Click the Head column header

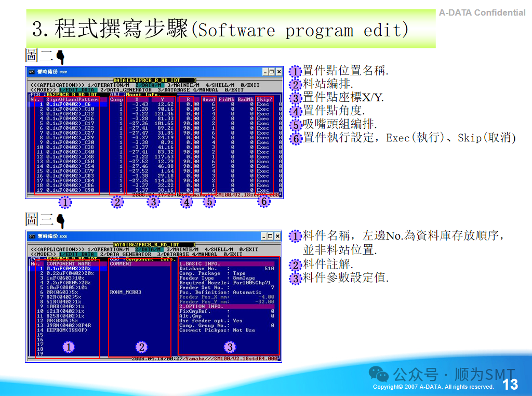[x=209, y=100]
